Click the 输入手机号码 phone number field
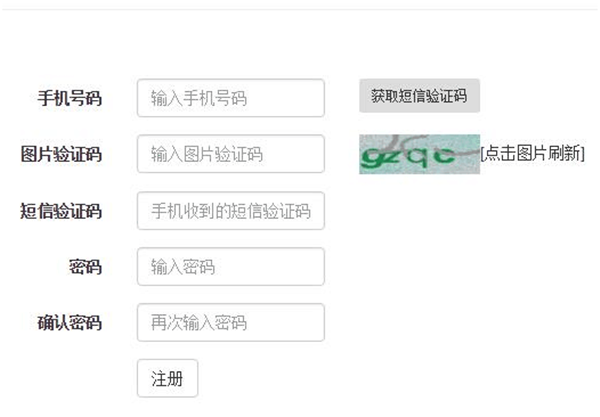 230,98
